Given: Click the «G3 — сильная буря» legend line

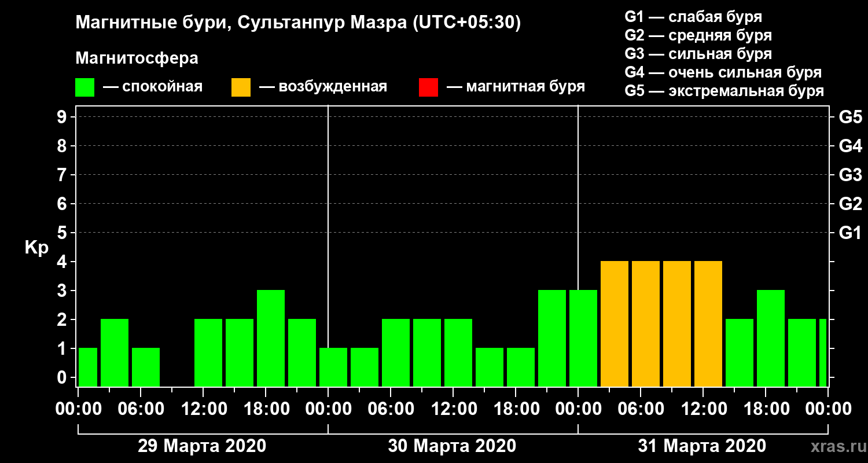Looking at the screenshot, I should point(698,54).
